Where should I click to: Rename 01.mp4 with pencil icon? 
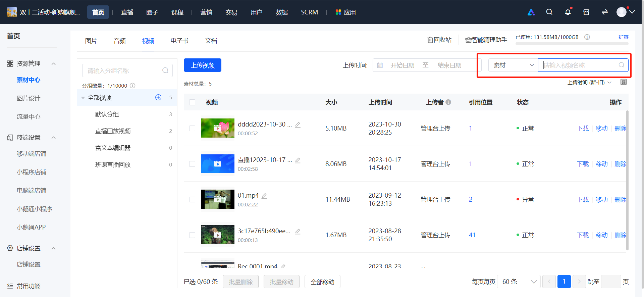[264, 196]
